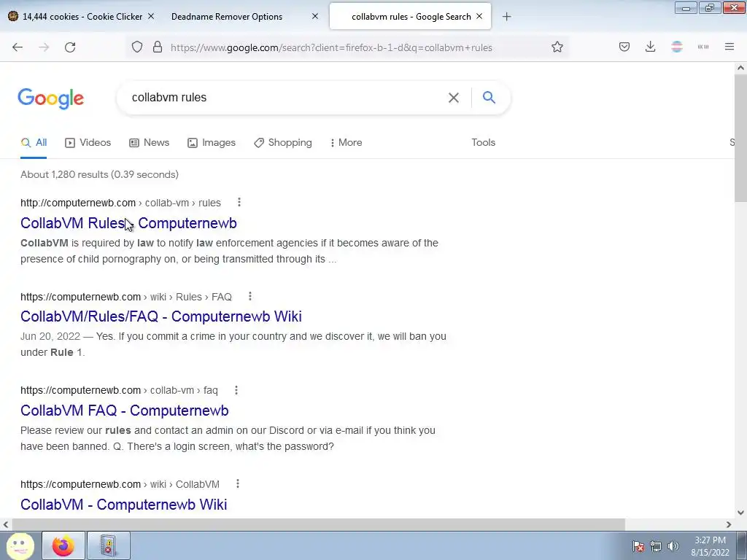The width and height of the screenshot is (747, 560).
Task: Open the Deadname Remover extension icon
Action: [677, 47]
